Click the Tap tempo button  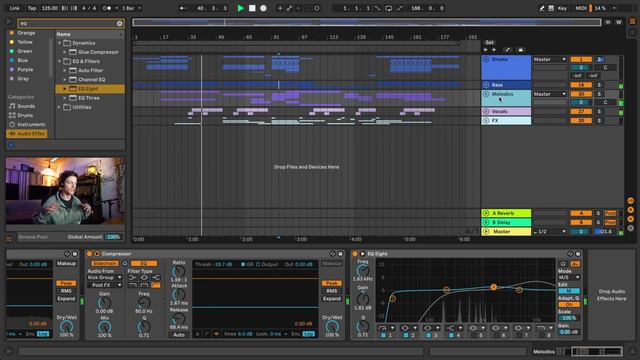(32, 8)
